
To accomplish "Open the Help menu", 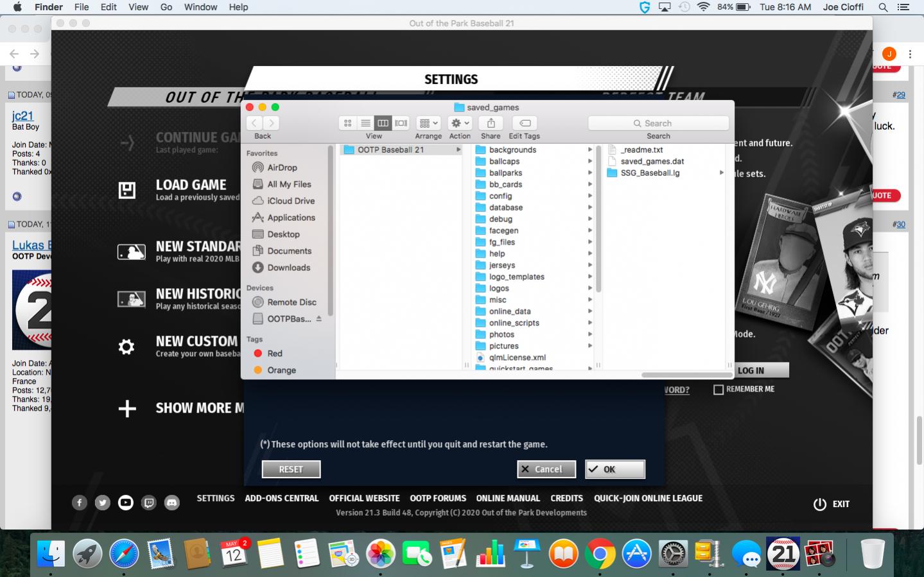I will [x=238, y=7].
